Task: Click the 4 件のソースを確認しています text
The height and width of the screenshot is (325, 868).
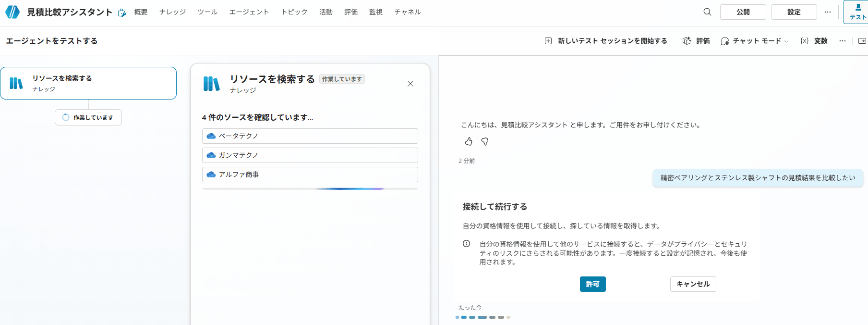Action: coord(257,117)
